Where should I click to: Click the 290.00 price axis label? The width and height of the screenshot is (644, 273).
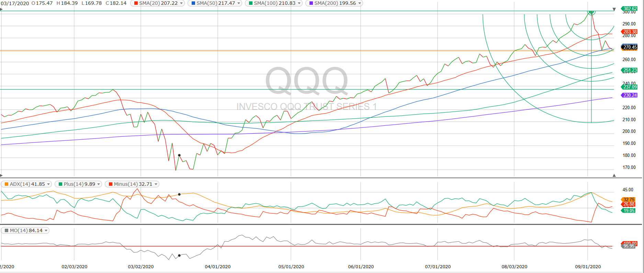(629, 24)
